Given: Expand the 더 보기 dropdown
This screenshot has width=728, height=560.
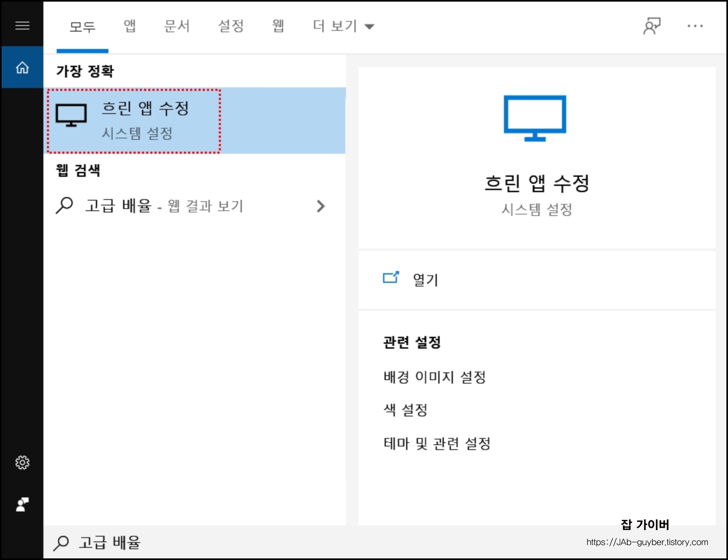Looking at the screenshot, I should click(342, 26).
